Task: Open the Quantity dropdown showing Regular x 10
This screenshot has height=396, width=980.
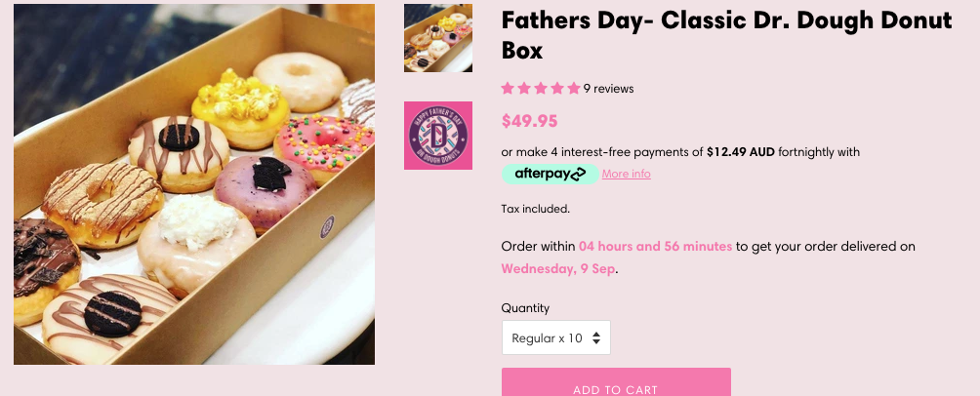Action: (x=547, y=337)
